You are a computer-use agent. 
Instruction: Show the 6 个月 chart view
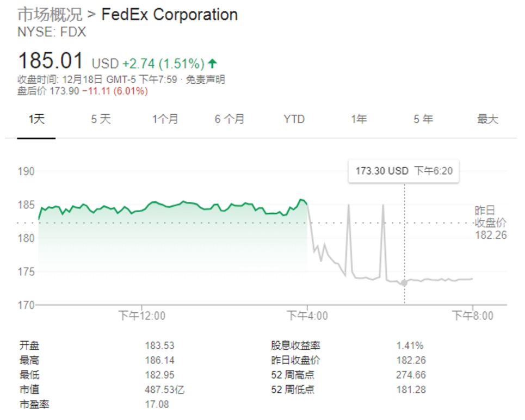point(229,119)
